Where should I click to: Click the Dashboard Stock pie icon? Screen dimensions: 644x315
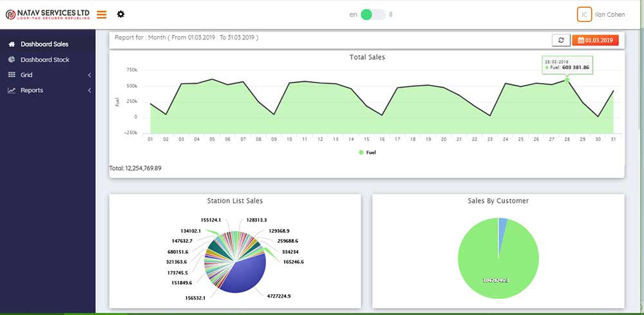[12, 59]
